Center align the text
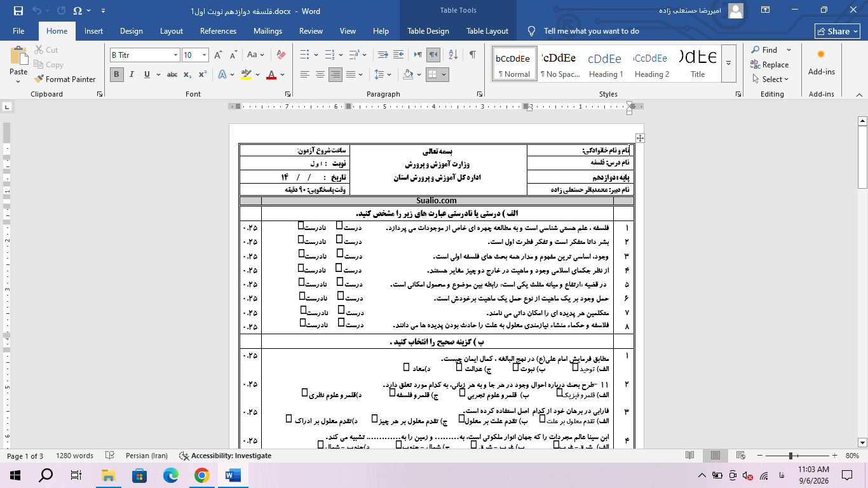 click(x=320, y=74)
